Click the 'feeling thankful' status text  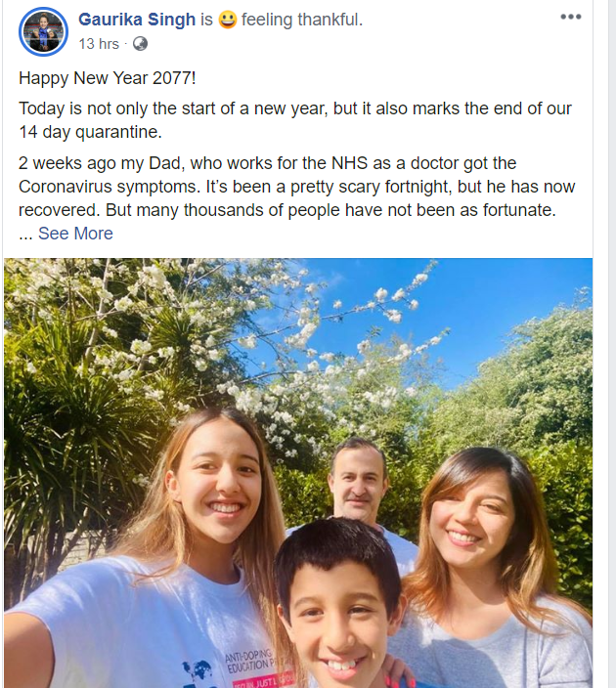302,20
